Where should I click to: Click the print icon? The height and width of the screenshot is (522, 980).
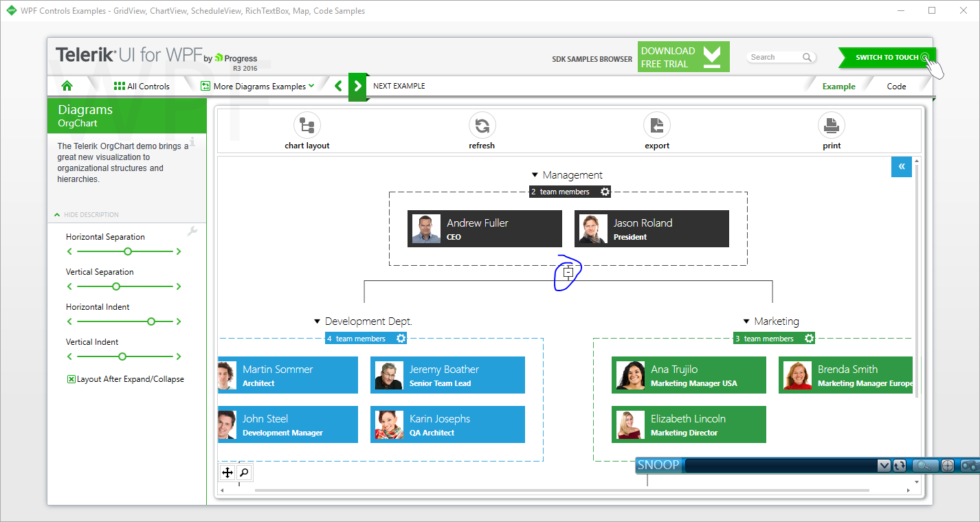click(832, 126)
